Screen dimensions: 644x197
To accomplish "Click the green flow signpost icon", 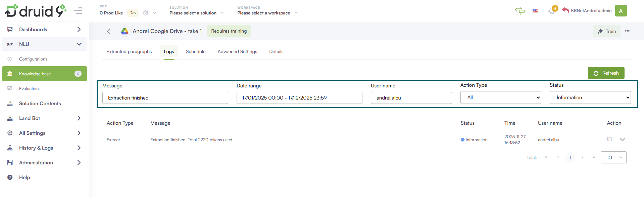I will [520, 11].
